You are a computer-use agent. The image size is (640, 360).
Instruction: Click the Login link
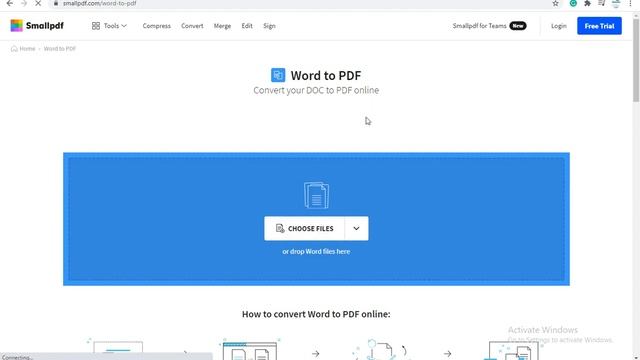pos(559,26)
